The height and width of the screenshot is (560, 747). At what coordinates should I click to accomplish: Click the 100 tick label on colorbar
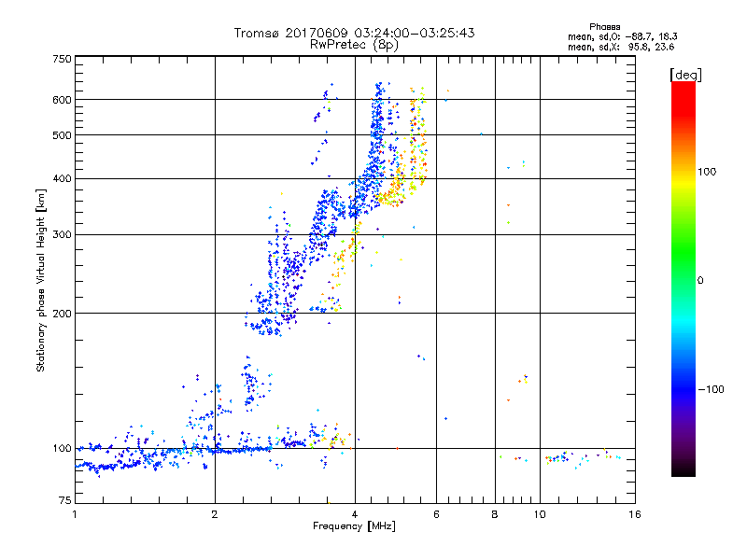click(x=711, y=172)
